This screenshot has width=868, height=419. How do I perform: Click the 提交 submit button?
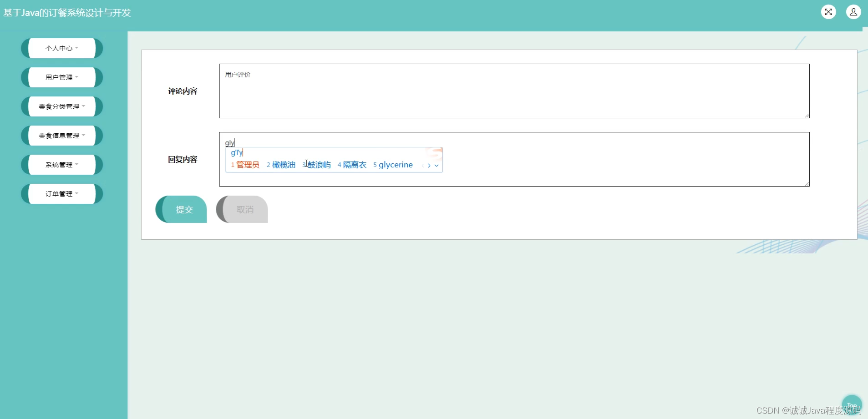(181, 209)
